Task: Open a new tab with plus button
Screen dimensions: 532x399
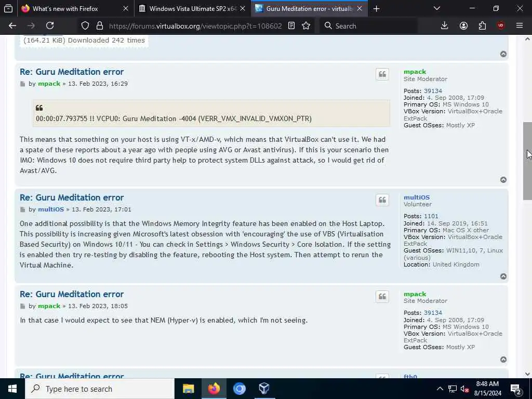Action: [x=376, y=9]
